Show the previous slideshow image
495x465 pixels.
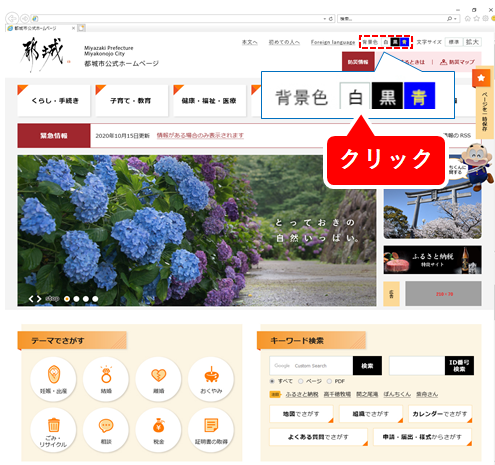31,299
